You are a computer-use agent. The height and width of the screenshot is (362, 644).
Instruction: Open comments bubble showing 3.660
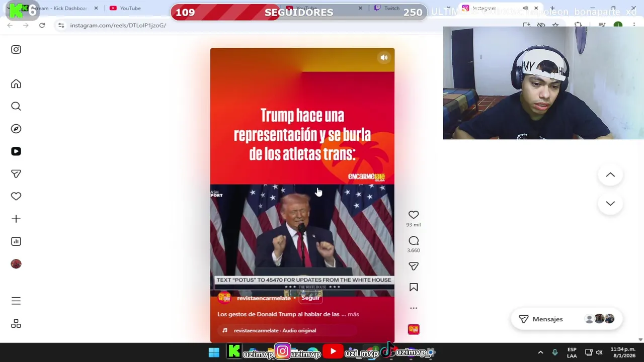tap(414, 241)
